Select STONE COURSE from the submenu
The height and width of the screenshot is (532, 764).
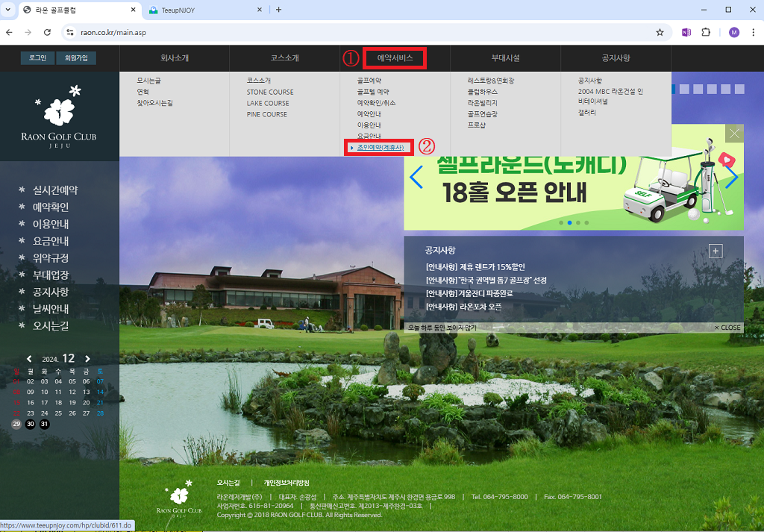pyautogui.click(x=270, y=92)
